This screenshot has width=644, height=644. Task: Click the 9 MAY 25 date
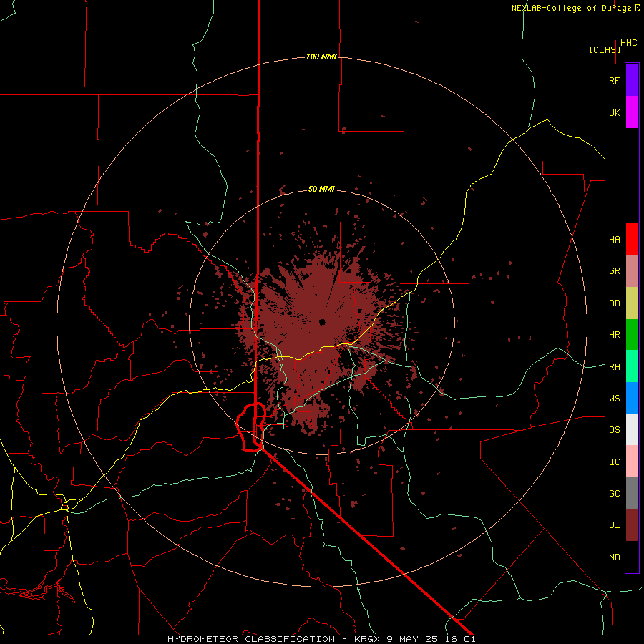(412, 639)
